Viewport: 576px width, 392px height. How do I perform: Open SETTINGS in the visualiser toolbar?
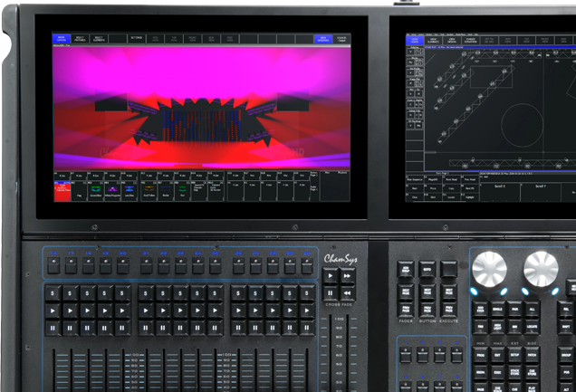point(136,39)
